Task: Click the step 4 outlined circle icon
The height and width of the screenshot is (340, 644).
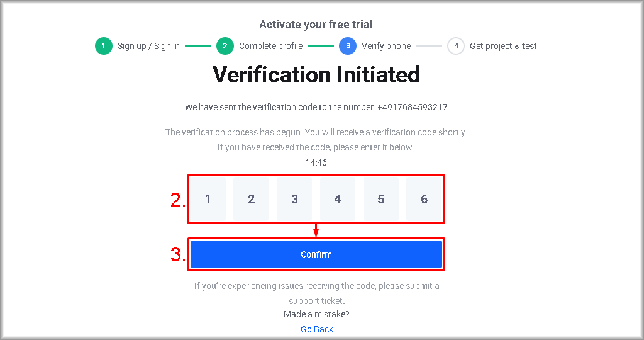Action: click(456, 46)
